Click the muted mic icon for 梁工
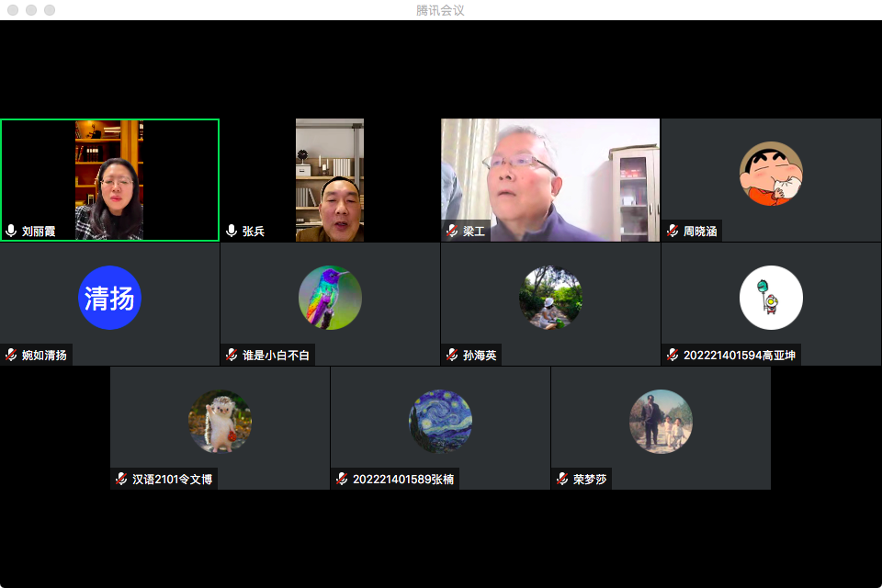 (452, 232)
